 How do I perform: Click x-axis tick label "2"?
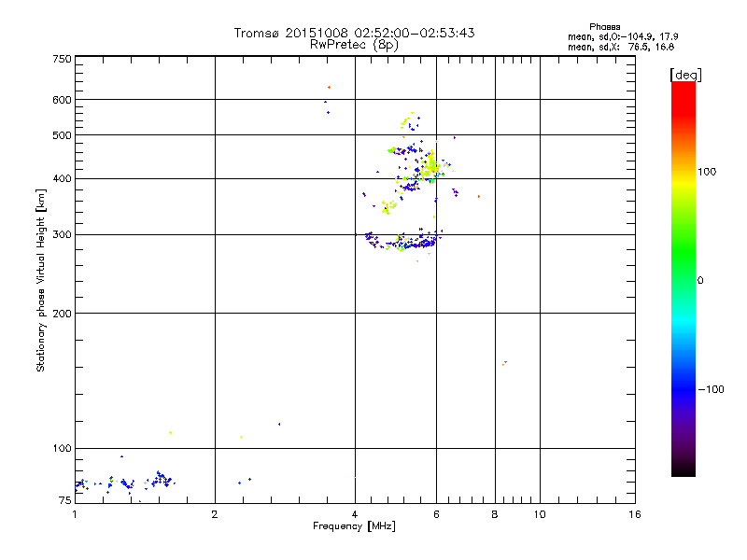pos(215,514)
